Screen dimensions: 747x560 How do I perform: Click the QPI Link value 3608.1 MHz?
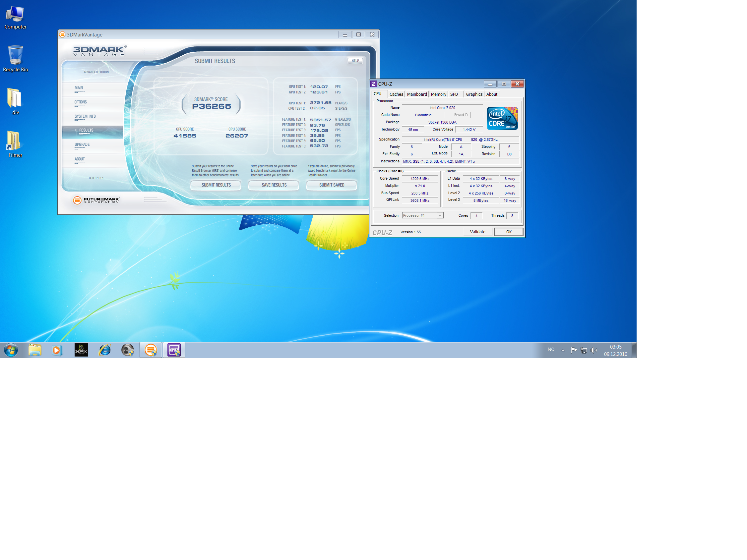point(420,200)
